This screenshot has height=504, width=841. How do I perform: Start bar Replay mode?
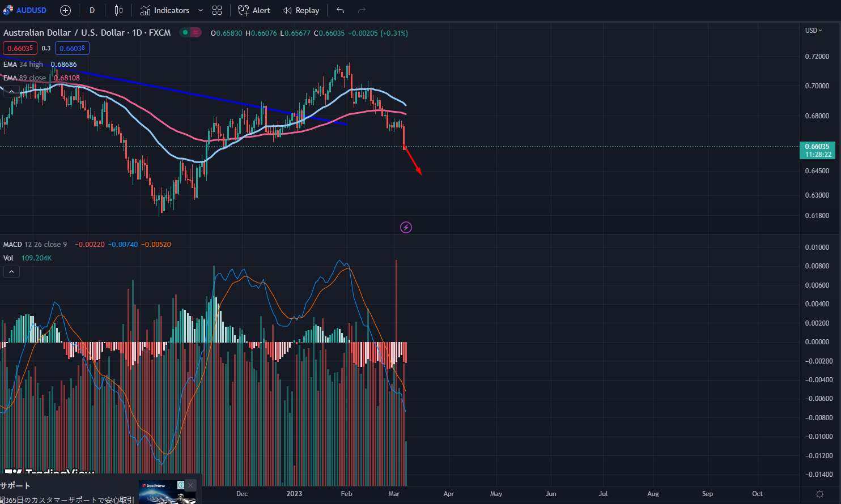pyautogui.click(x=300, y=10)
